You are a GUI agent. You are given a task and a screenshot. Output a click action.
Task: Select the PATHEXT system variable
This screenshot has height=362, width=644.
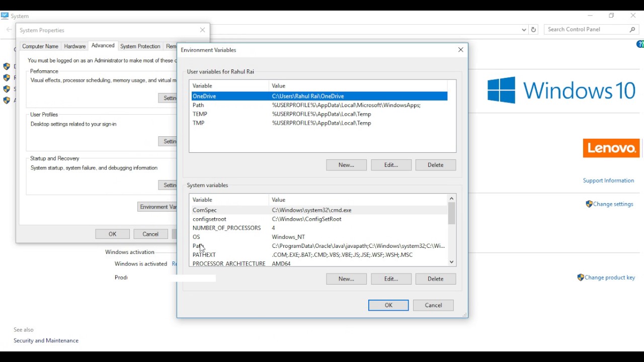(319, 255)
